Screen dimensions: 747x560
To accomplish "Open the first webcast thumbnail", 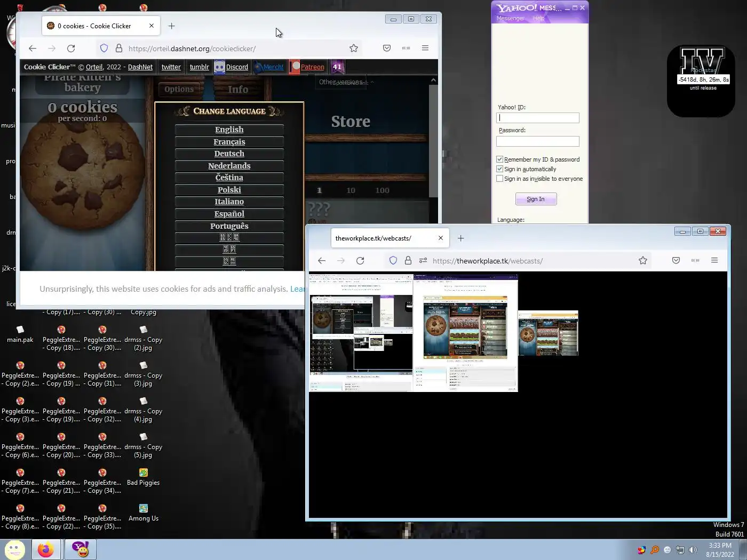I will pos(361,333).
